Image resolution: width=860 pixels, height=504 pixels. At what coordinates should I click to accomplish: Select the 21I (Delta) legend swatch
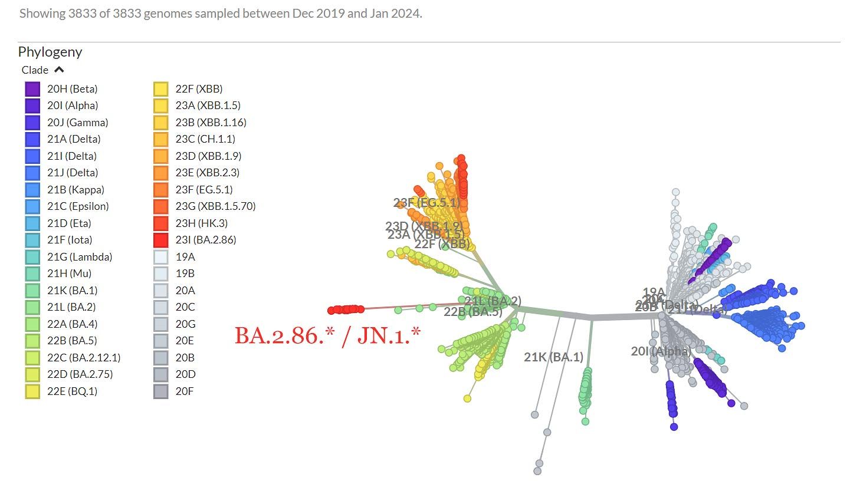pyautogui.click(x=32, y=156)
